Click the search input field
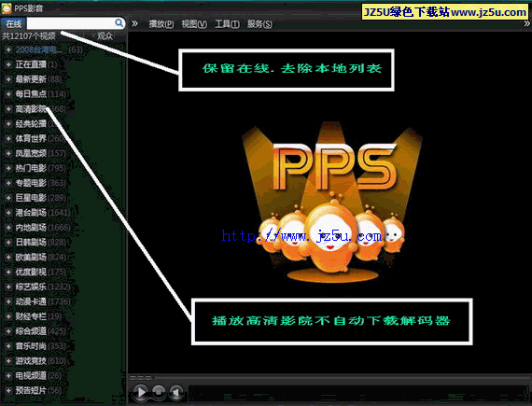Image resolution: width=532 pixels, height=406 pixels. pyautogui.click(x=71, y=23)
